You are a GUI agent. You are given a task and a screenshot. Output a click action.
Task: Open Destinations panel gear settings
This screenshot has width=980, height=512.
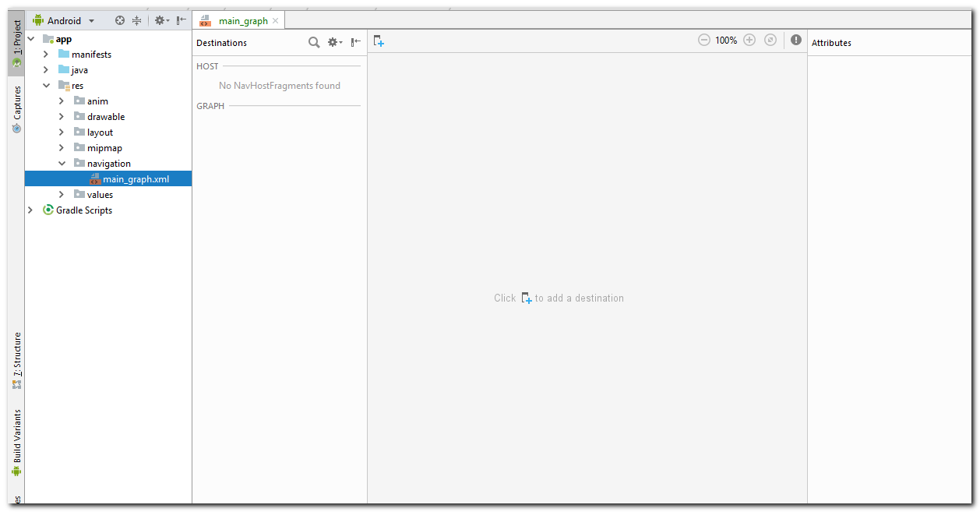coord(334,43)
